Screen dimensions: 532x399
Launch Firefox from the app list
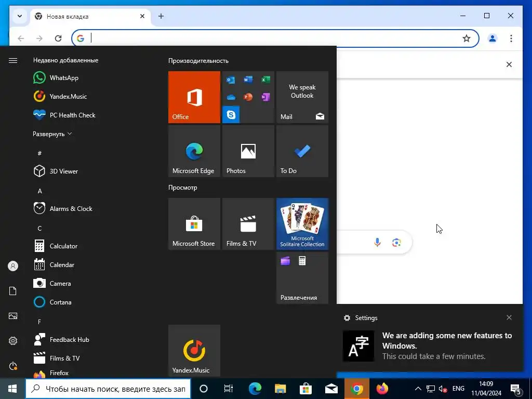point(51,373)
